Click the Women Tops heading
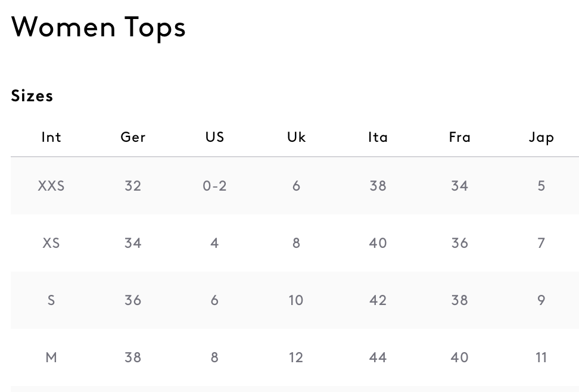Screen dimensions: 579x392 [98, 28]
